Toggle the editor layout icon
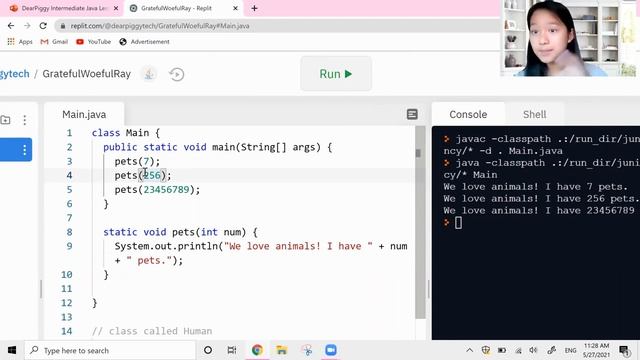This screenshot has height=360, width=640. (x=412, y=114)
